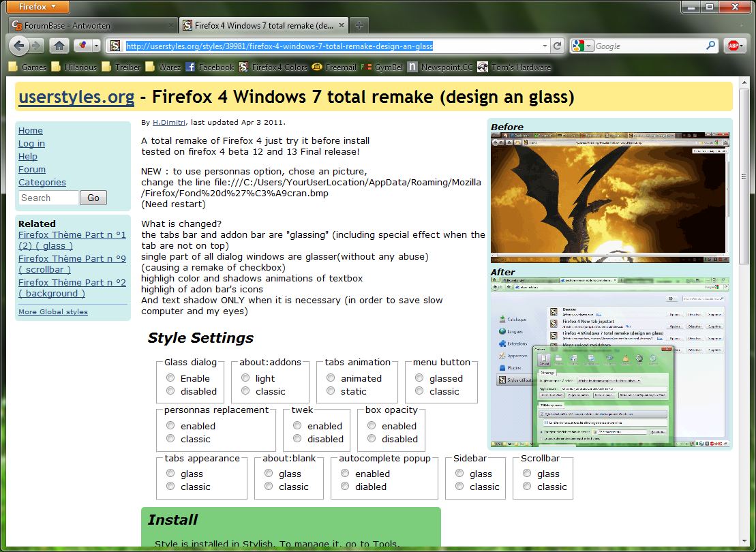Select twek disabled option

click(x=297, y=439)
